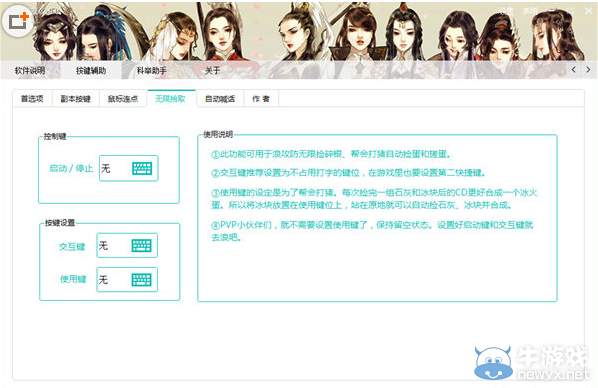Click instruction line ③ about 使用键的设定
Viewport: 598px width, 388px height.
(x=375, y=199)
